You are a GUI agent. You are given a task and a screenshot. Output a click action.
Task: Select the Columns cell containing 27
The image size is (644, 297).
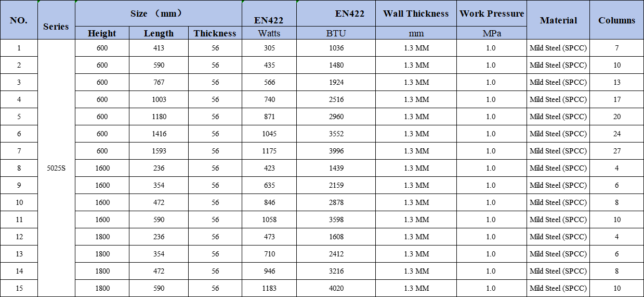616,151
